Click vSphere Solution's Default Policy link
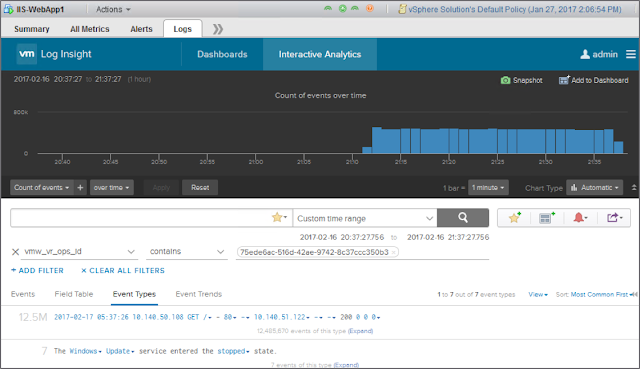The width and height of the screenshot is (640, 369). click(x=515, y=9)
